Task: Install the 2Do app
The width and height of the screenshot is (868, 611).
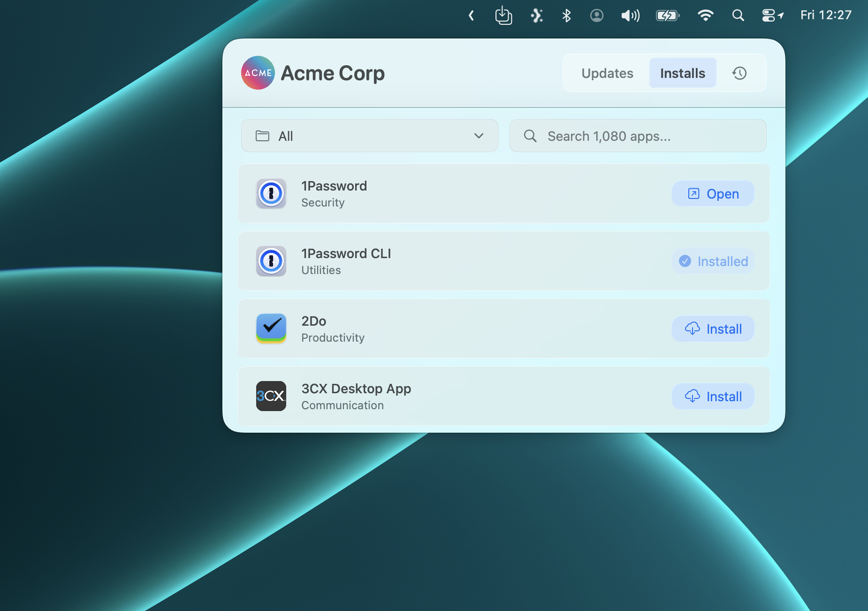Action: click(x=713, y=328)
